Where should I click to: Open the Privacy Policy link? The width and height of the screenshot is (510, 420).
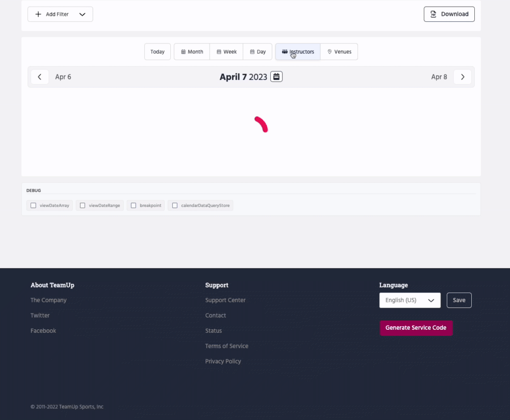pyautogui.click(x=223, y=361)
